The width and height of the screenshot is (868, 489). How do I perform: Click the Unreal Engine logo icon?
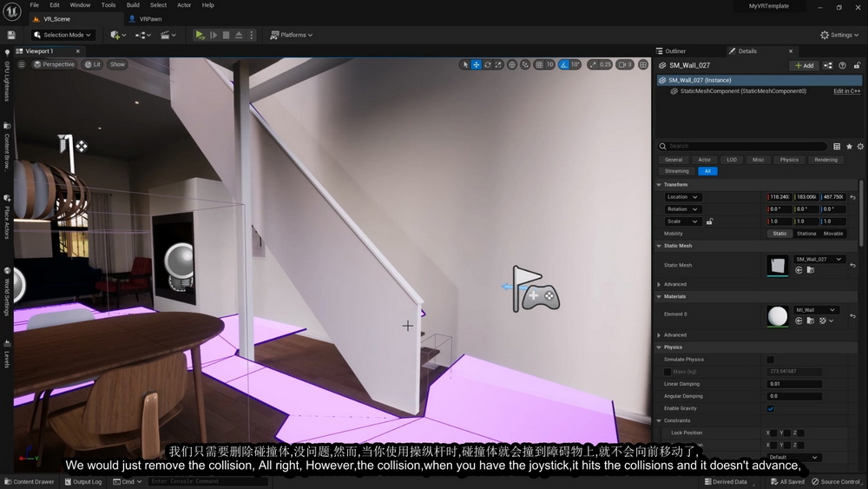(11, 11)
